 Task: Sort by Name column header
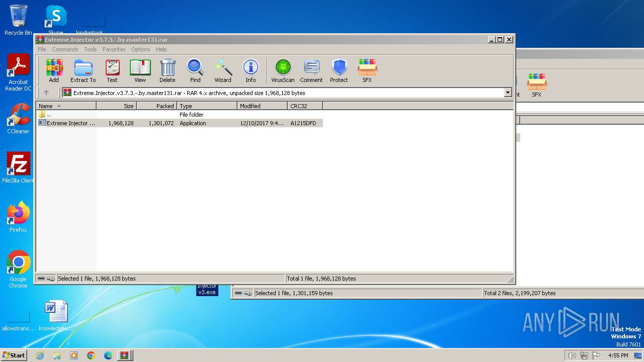[x=66, y=106]
